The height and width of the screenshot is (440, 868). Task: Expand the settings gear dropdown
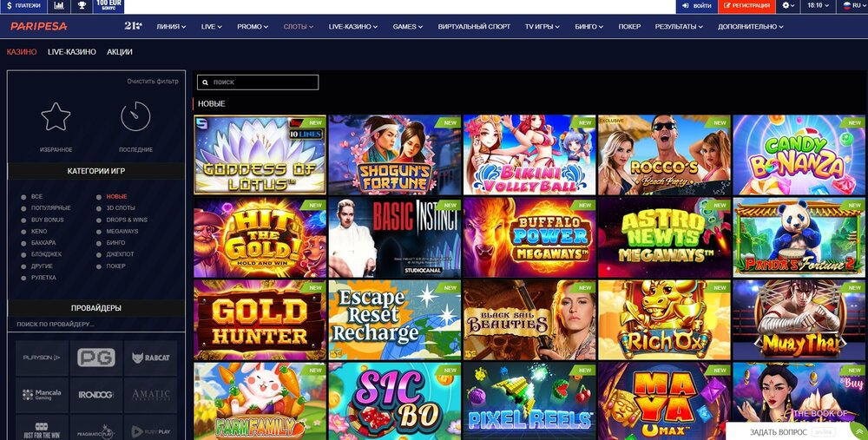788,5
